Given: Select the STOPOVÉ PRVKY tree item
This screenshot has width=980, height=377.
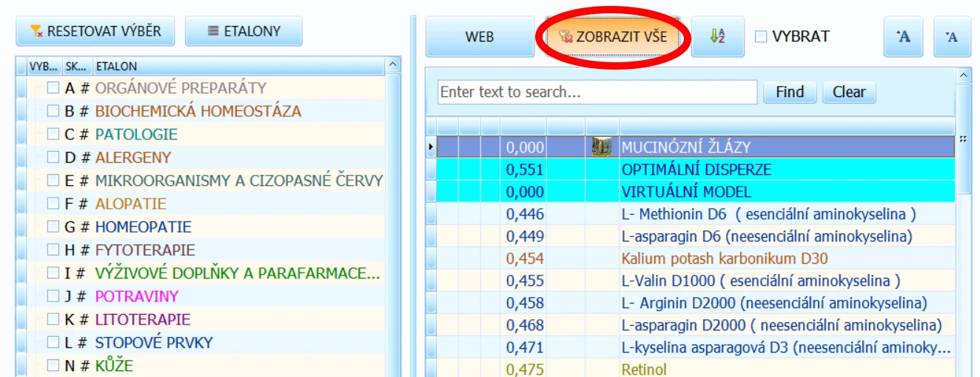Looking at the screenshot, I should point(154,342).
